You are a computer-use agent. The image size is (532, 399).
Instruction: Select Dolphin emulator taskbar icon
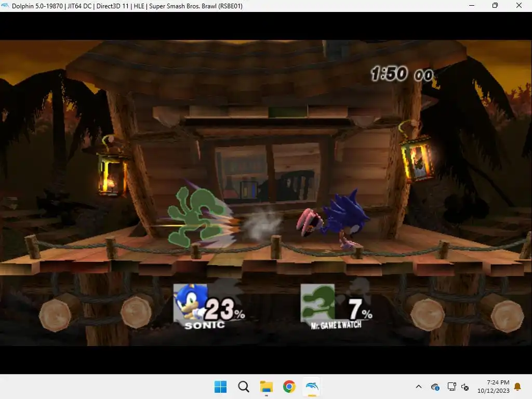[312, 387]
